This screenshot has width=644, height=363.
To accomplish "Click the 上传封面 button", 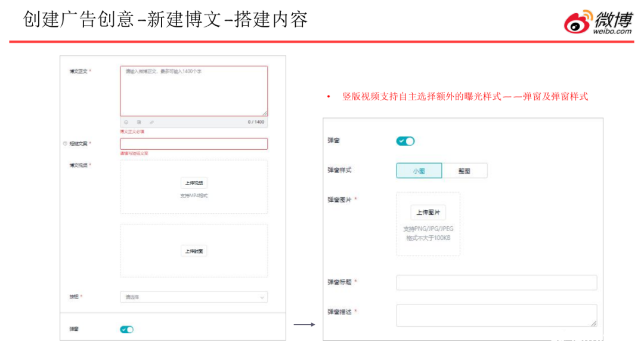I will (x=194, y=251).
